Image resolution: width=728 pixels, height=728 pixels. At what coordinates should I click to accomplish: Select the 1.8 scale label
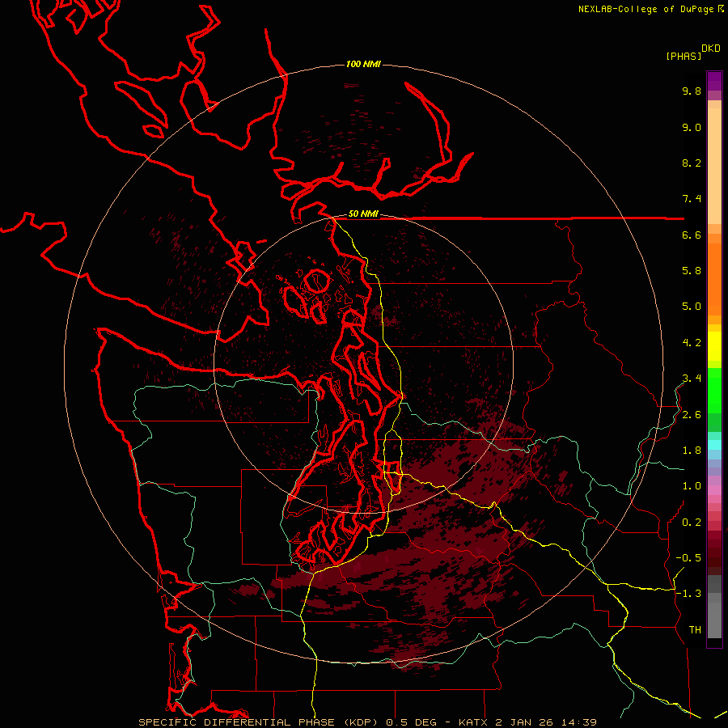click(692, 451)
